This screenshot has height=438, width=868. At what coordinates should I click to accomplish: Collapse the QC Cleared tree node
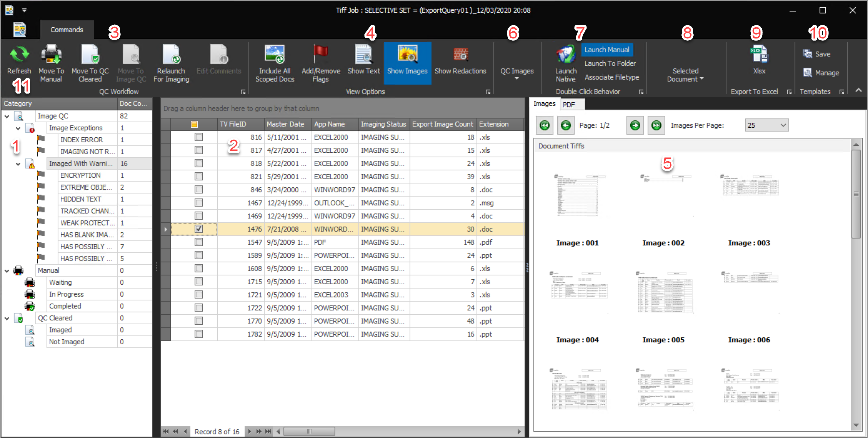[7, 318]
